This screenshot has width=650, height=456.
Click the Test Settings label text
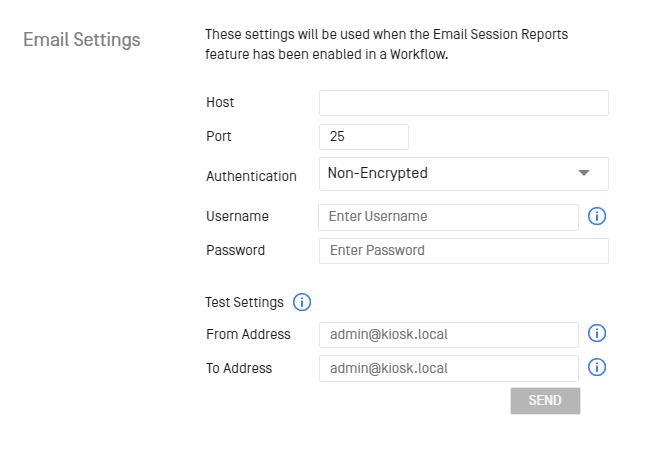(244, 302)
